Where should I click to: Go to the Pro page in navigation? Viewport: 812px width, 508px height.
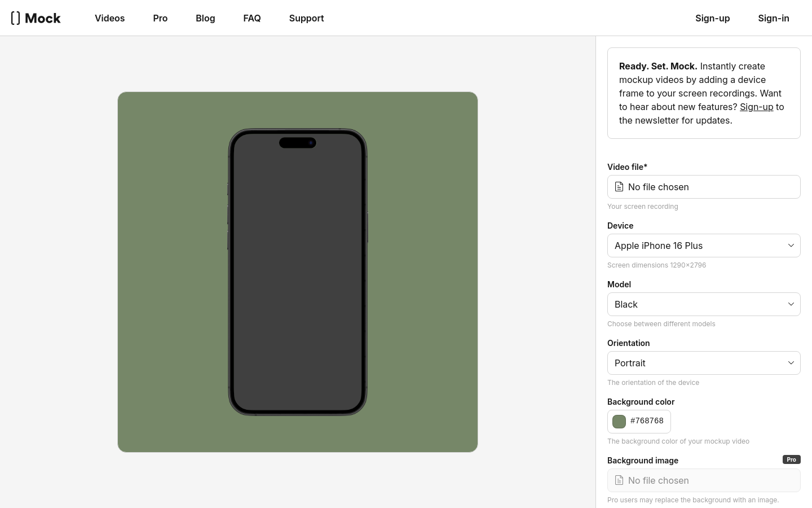(160, 18)
